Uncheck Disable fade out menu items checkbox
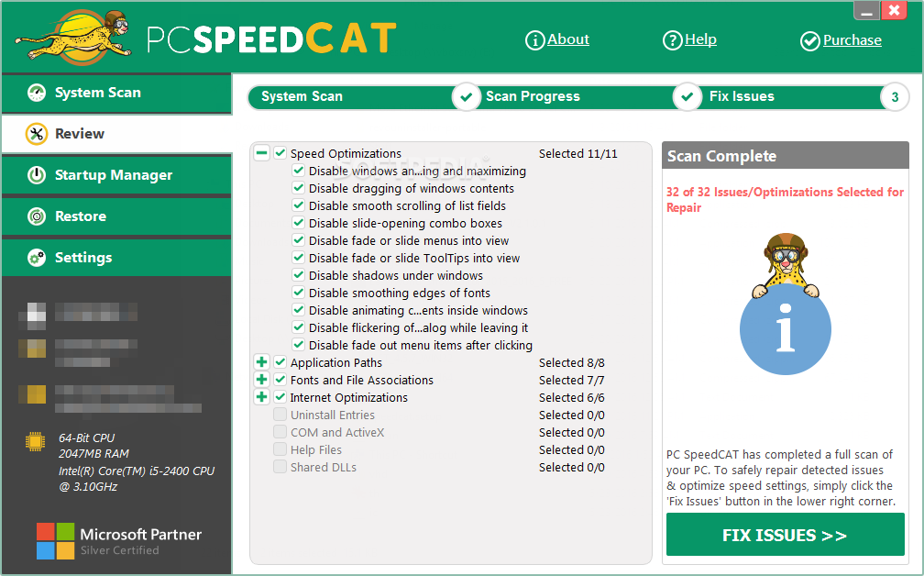Screen dimensions: 924x576 coord(298,345)
